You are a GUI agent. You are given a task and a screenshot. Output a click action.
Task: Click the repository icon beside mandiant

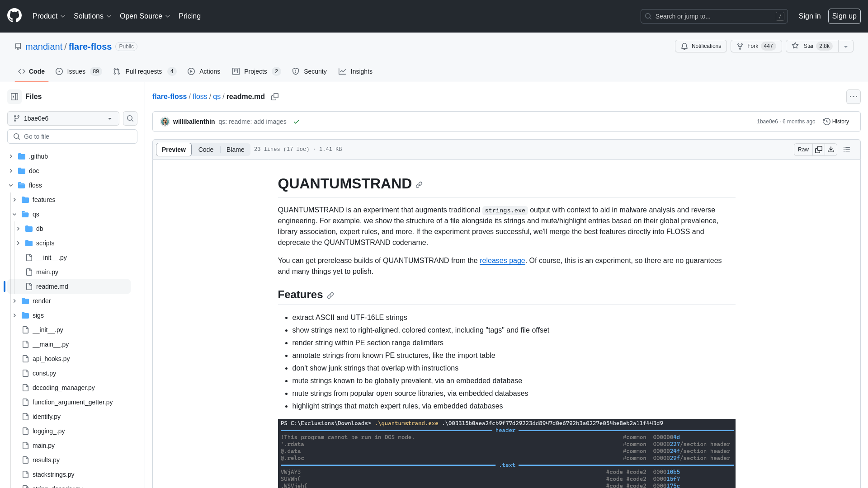tap(18, 47)
